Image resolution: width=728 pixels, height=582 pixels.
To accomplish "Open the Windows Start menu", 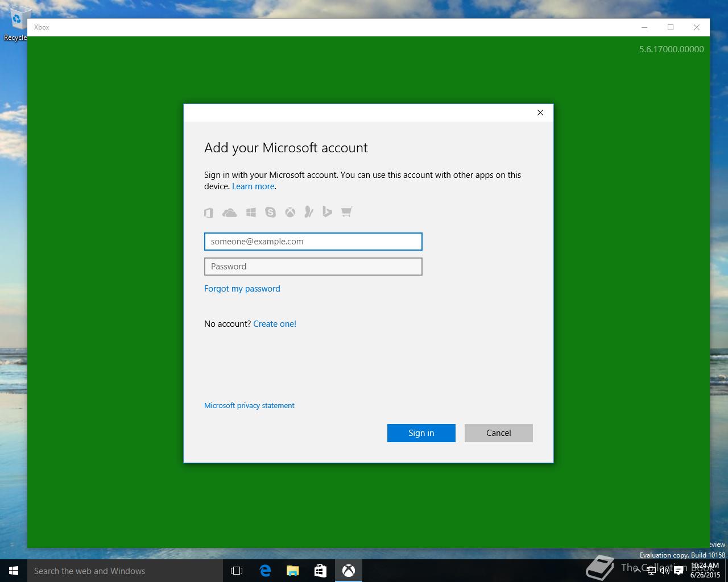I will [14, 571].
